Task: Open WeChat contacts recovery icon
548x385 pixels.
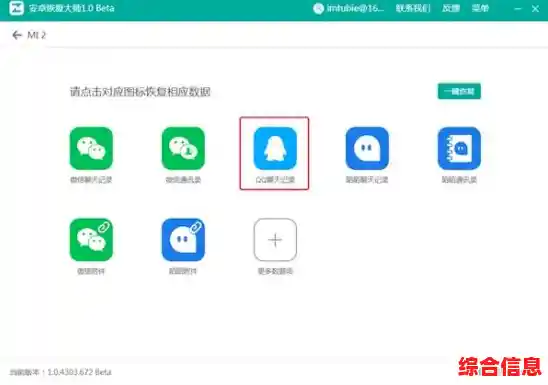Action: tap(183, 148)
